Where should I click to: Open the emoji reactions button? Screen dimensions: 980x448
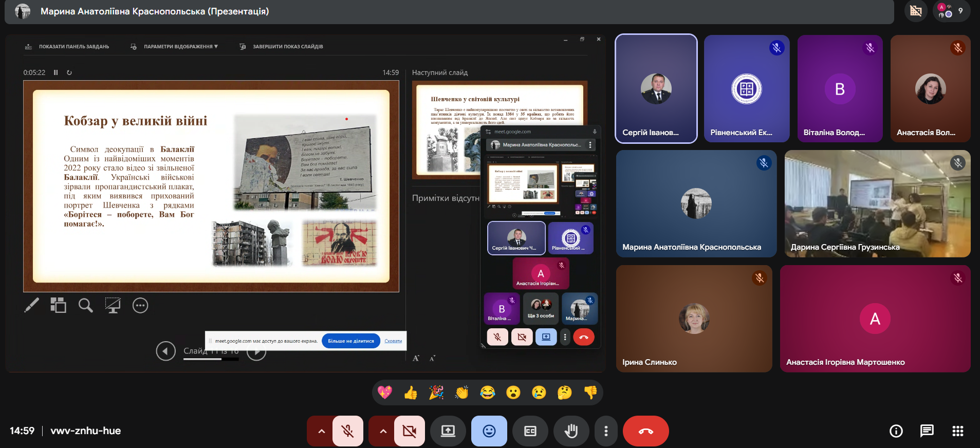pos(489,431)
